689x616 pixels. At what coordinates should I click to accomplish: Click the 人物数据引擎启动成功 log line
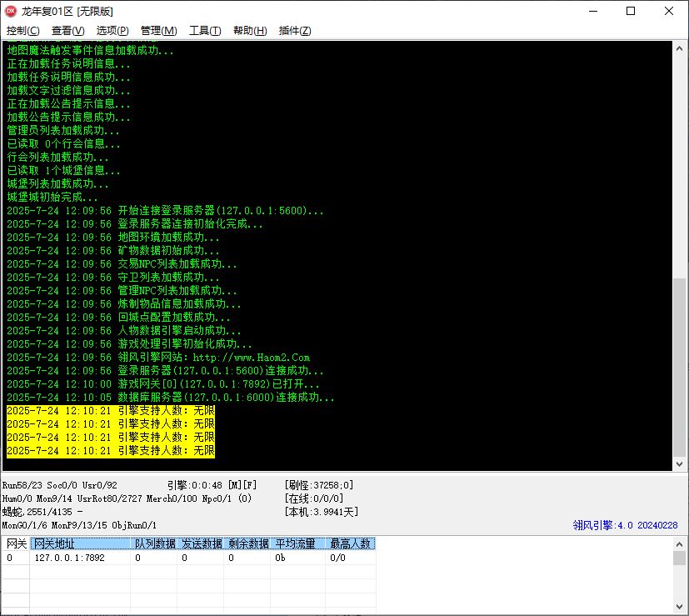(x=123, y=331)
